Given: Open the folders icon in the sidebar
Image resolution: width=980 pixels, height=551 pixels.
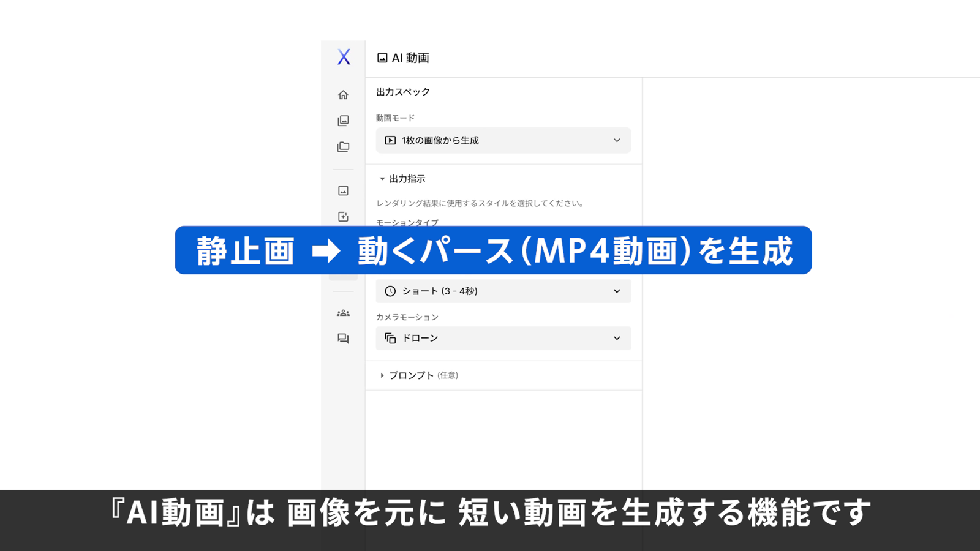Looking at the screenshot, I should 343,147.
